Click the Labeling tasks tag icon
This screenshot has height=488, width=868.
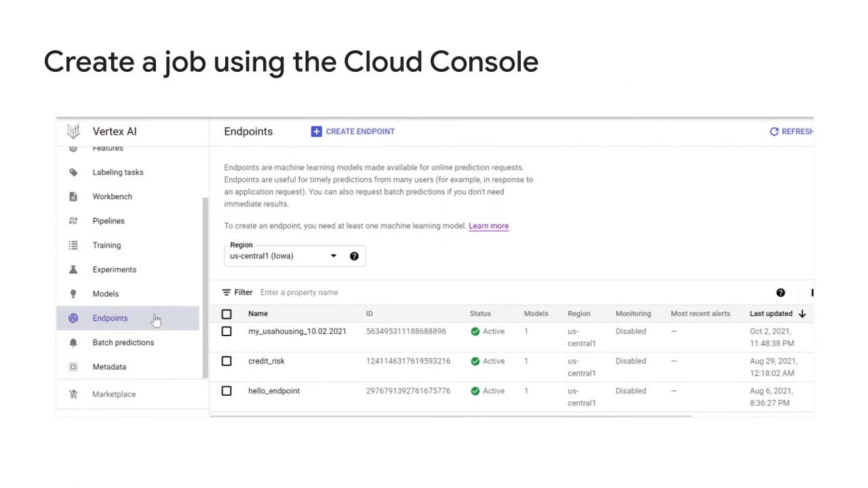point(73,172)
